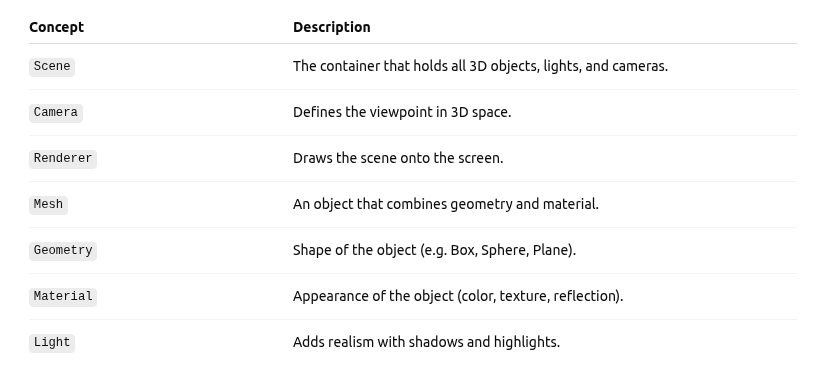830x385 pixels.
Task: Click the Concept column header
Action: click(x=57, y=27)
